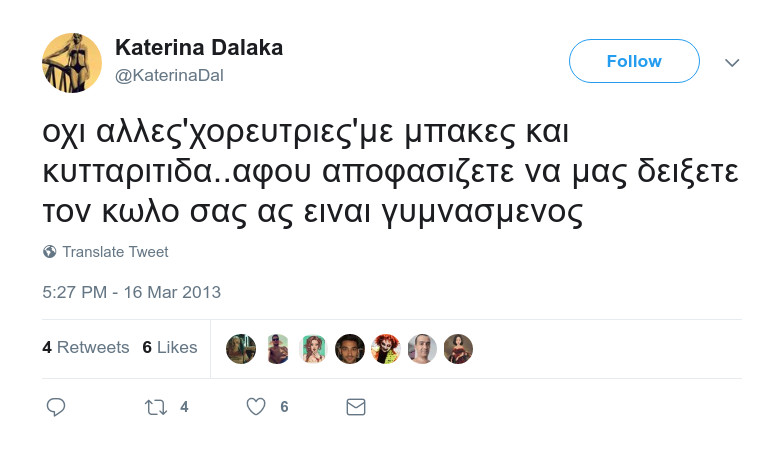This screenshot has height=452, width=779.
Task: Open the cartoon woman avatar on teal background
Action: point(314,348)
